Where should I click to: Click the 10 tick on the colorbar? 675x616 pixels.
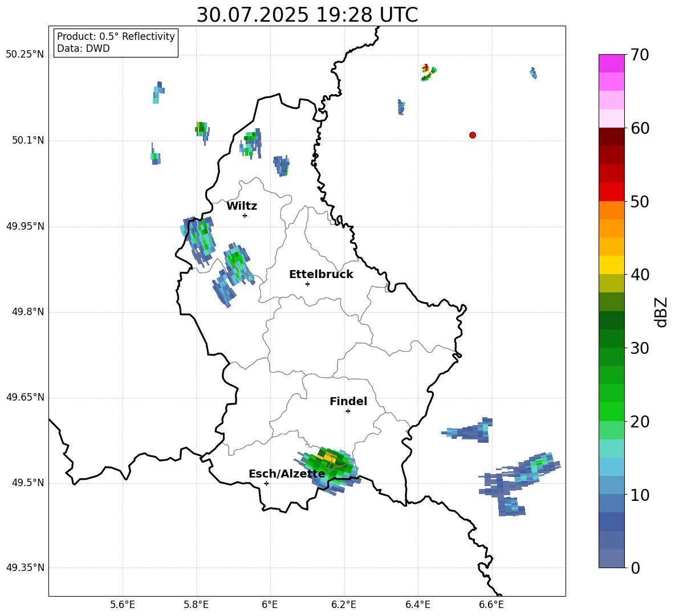[640, 495]
